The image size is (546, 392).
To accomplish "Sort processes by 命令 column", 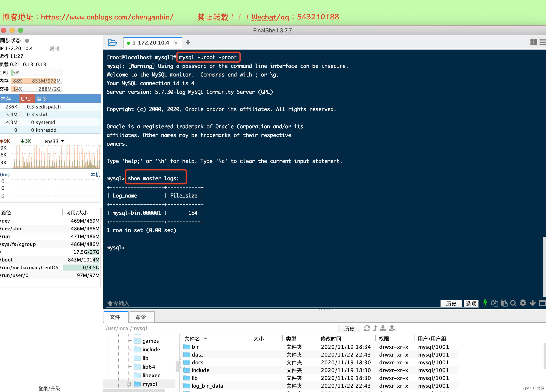I will [x=68, y=99].
